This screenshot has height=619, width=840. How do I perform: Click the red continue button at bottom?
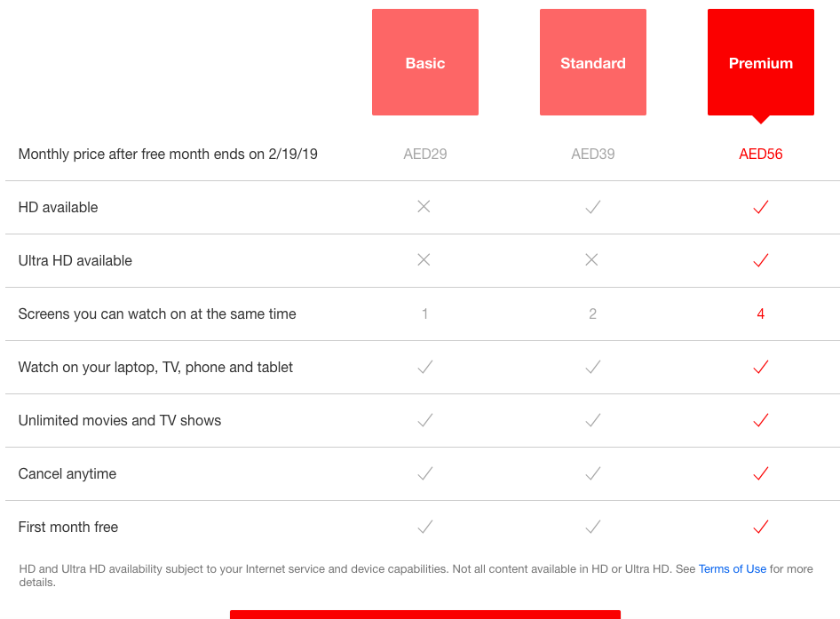point(424,614)
